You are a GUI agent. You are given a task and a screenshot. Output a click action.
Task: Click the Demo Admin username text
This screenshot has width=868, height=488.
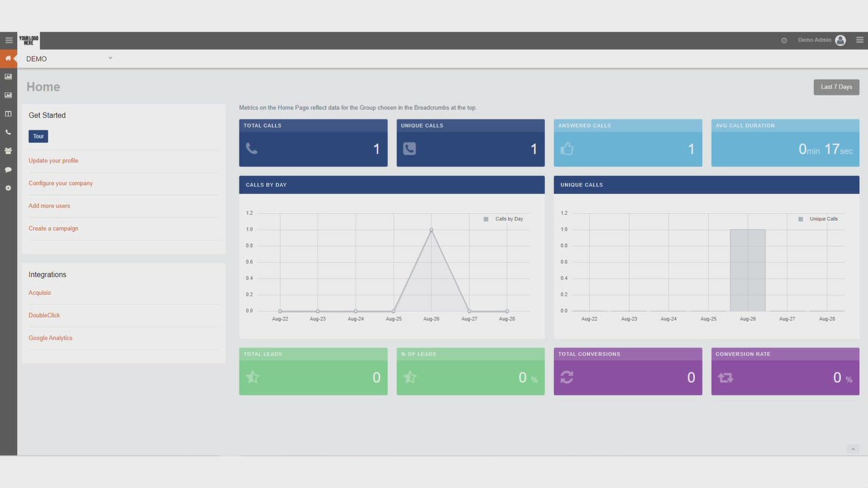[814, 41]
